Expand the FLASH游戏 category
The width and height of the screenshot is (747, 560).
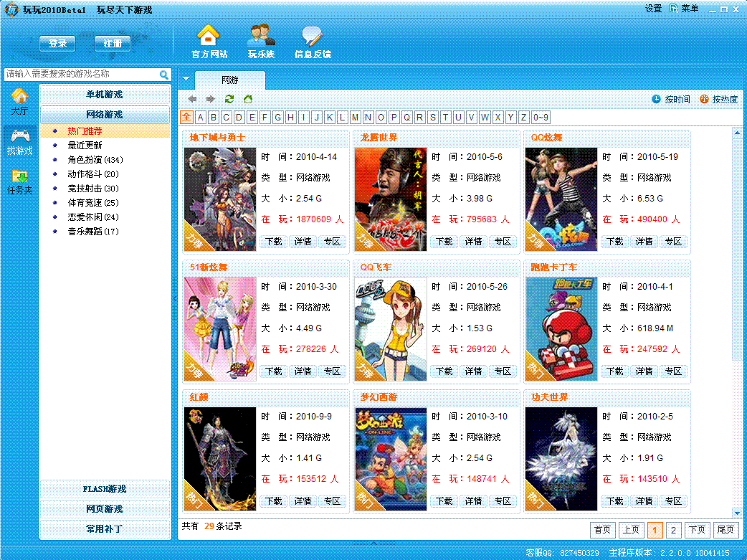(105, 488)
